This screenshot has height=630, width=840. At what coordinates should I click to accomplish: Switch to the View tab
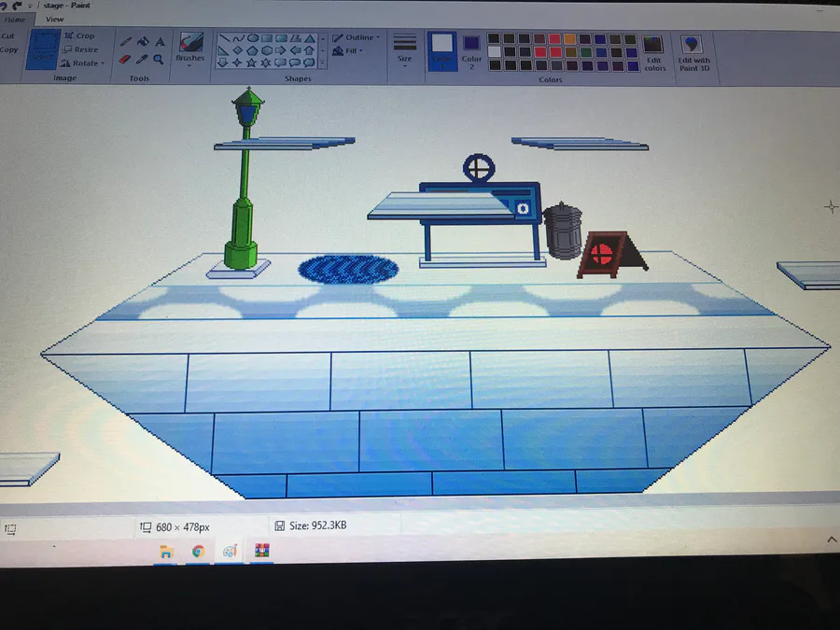[x=55, y=20]
